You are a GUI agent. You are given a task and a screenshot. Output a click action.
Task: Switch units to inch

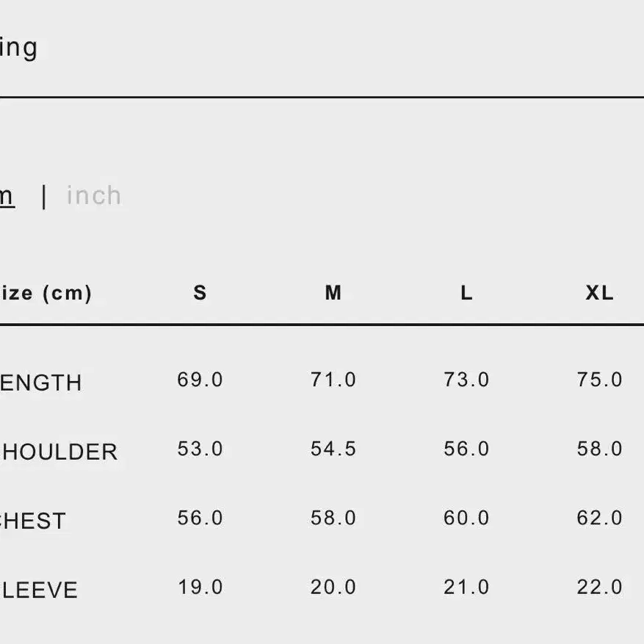click(94, 195)
